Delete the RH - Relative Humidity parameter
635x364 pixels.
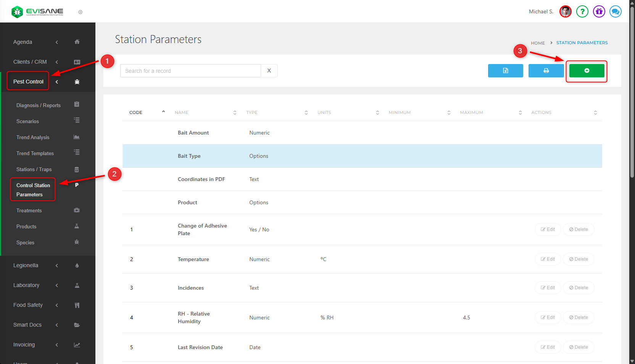(579, 317)
